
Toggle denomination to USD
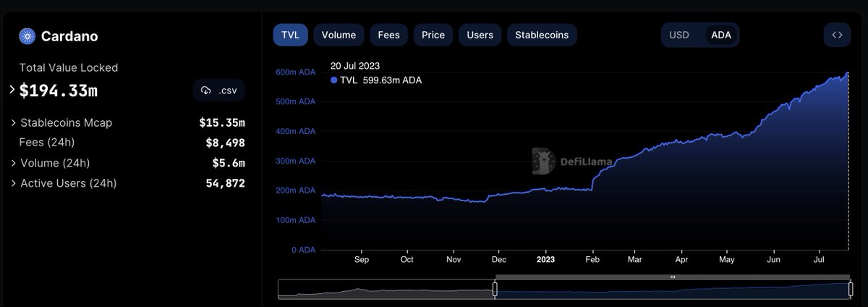[679, 35]
